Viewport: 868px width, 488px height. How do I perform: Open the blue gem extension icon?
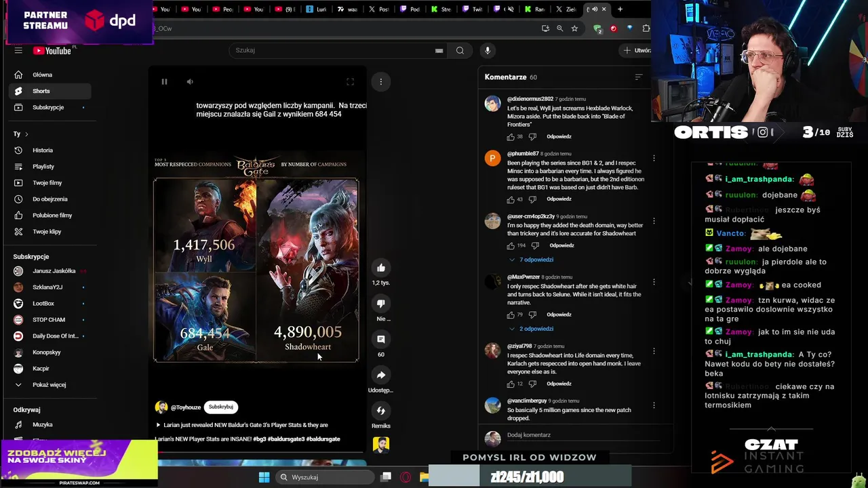click(x=629, y=28)
